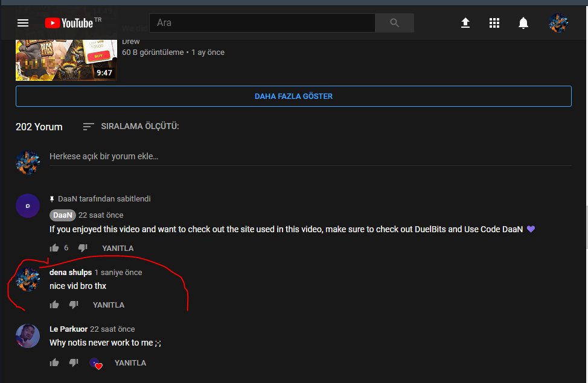Open dena shulps' comment avatar

pyautogui.click(x=28, y=279)
